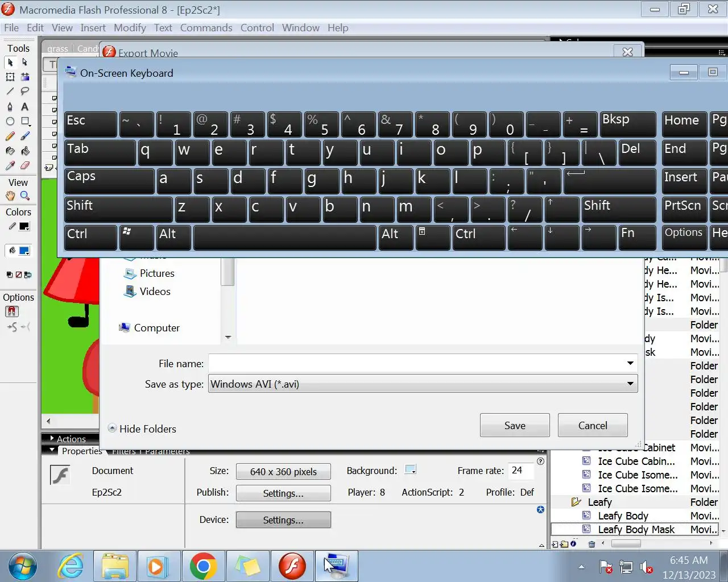Click the Save button

pos(515,425)
